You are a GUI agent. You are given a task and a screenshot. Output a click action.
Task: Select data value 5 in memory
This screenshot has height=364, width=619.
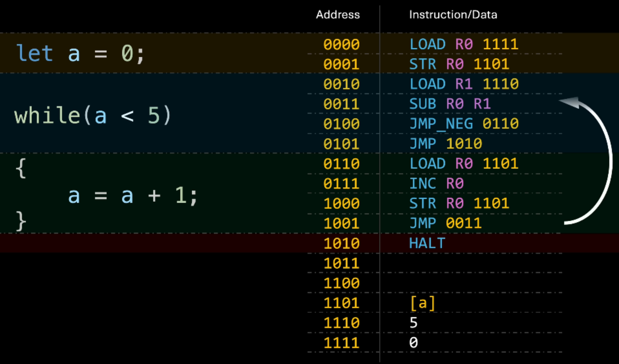click(414, 323)
